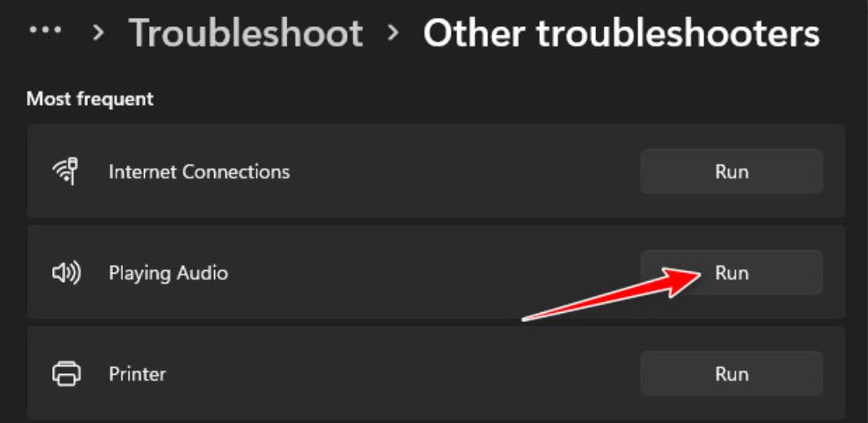Click the Playing Audio speaker icon
Image resolution: width=868 pixels, height=423 pixels.
(67, 273)
